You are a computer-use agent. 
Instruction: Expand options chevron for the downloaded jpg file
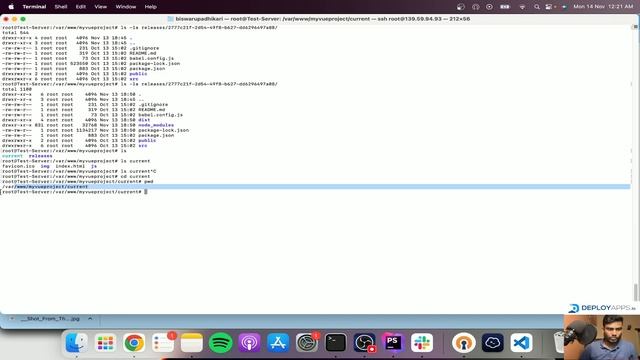coord(90,318)
